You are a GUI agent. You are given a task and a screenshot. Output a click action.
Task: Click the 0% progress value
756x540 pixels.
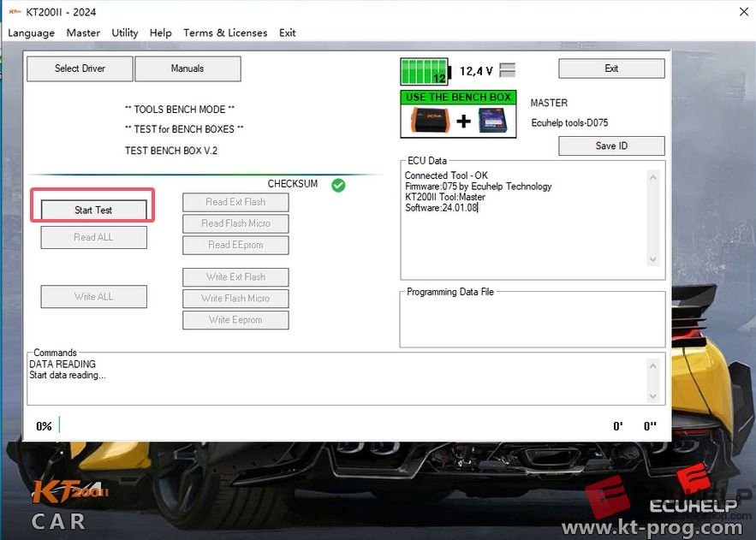(x=44, y=426)
